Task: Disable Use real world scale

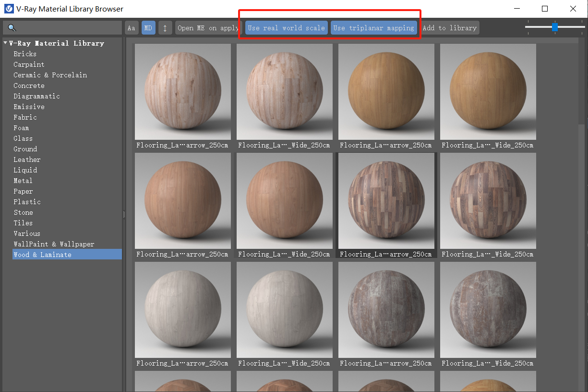Action: coord(286,28)
